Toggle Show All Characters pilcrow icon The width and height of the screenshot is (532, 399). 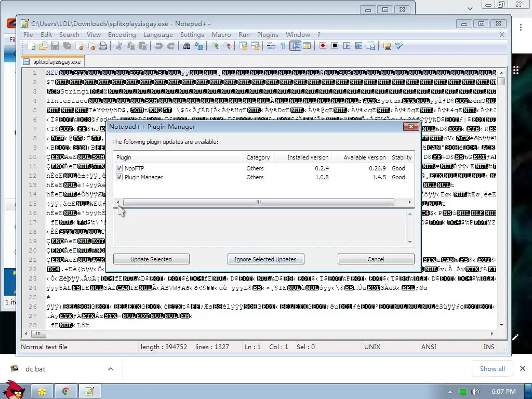283,46
